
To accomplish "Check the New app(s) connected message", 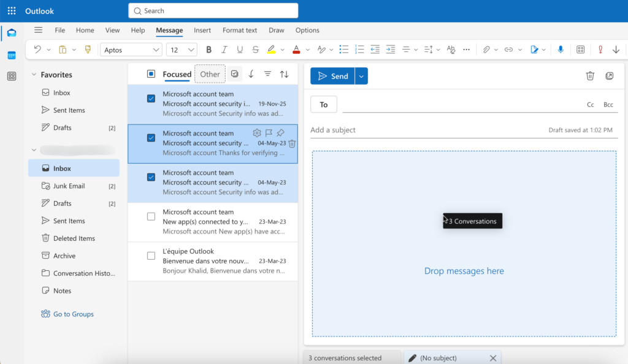I will [151, 216].
